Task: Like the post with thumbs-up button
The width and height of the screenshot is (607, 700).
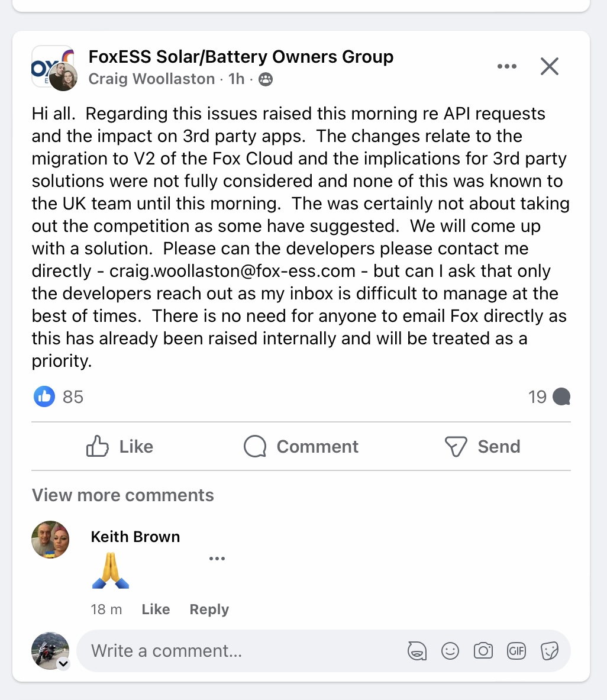Action: (x=120, y=447)
